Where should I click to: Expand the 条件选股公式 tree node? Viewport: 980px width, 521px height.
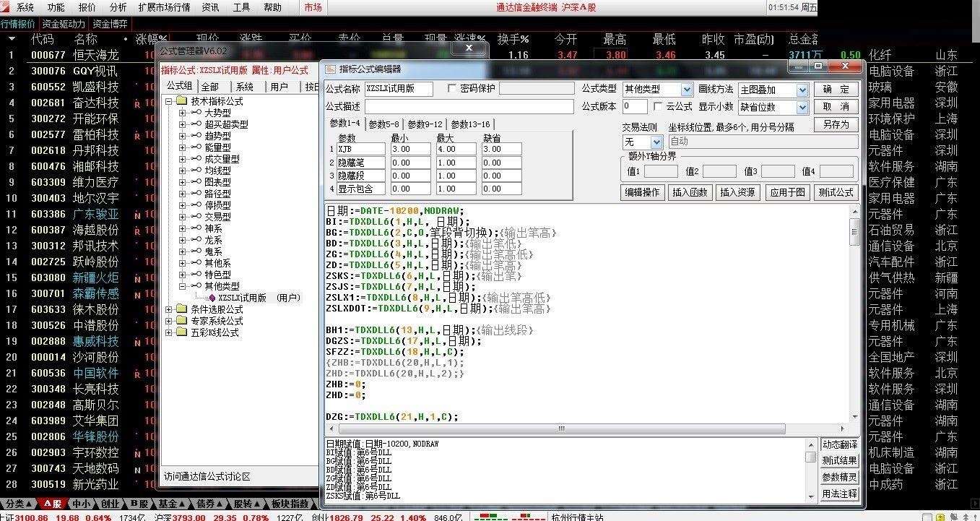[170, 309]
